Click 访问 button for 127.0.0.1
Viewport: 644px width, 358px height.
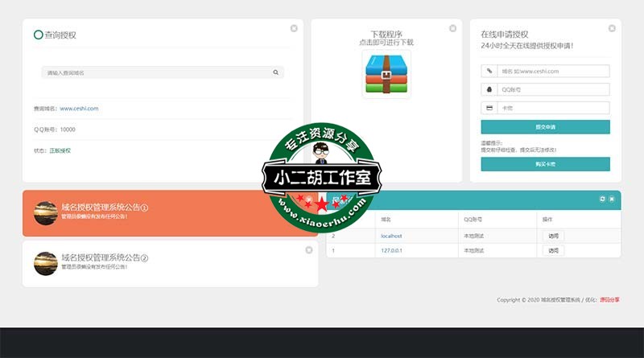(553, 251)
